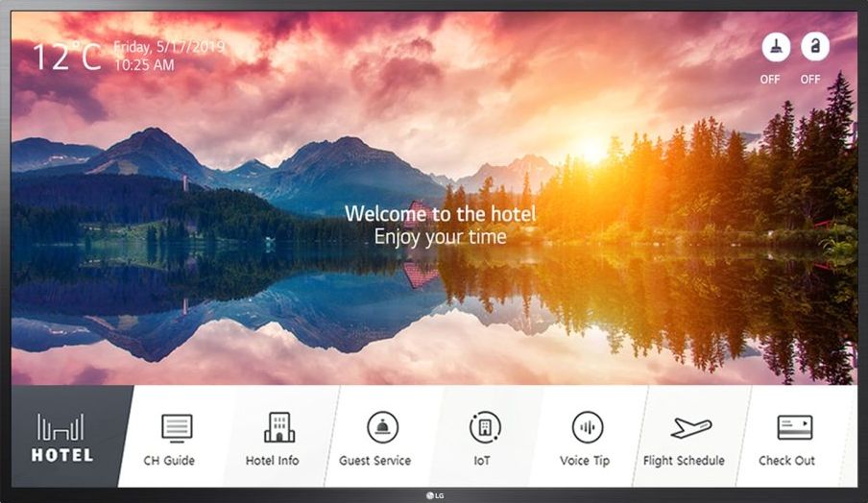Select the Guest Service bell icon

382,427
